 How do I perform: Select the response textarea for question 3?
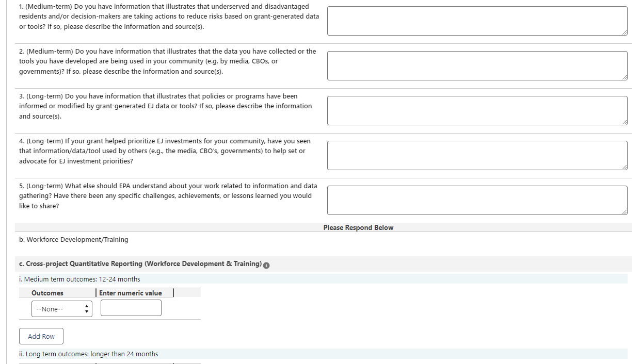[477, 110]
